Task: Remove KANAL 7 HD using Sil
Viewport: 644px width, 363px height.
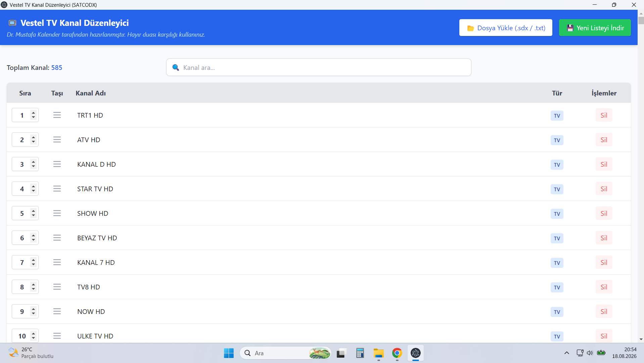Action: click(604, 263)
